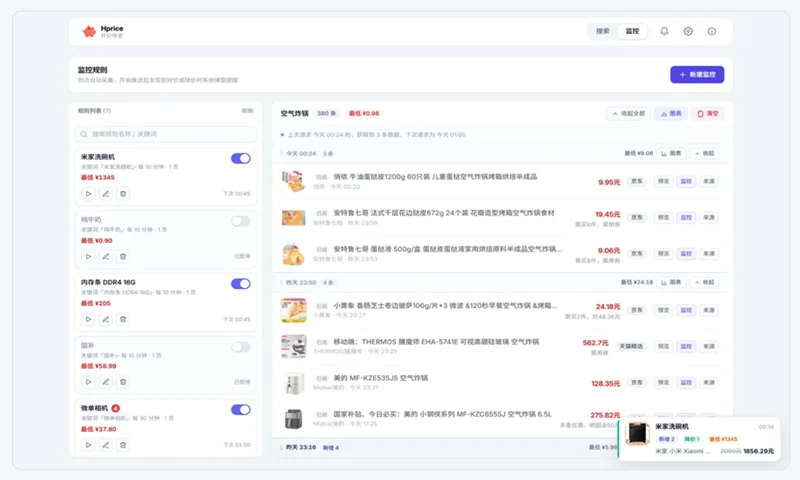This screenshot has height=480, width=800.
Task: Edit the 纯牛奶 rule
Action: coord(106,257)
